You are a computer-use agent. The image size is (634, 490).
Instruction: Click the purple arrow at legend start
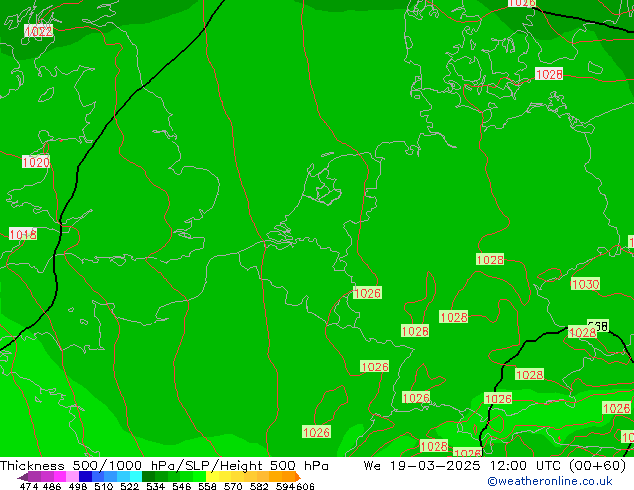22,477
